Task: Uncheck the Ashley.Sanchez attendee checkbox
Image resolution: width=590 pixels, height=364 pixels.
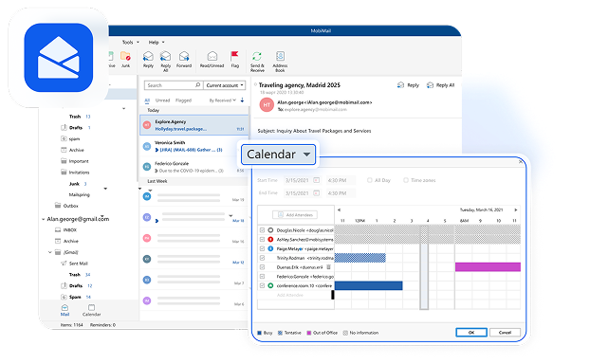Action: pos(262,239)
